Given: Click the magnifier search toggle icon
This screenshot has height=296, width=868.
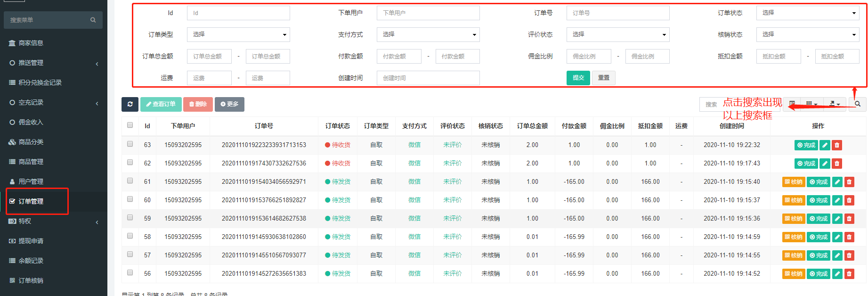Looking at the screenshot, I should 858,104.
